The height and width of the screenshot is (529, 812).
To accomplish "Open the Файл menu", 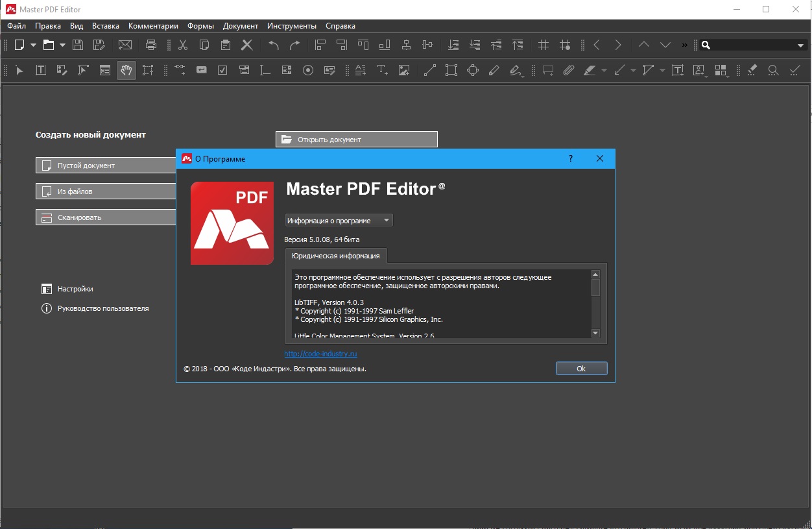I will click(x=17, y=26).
